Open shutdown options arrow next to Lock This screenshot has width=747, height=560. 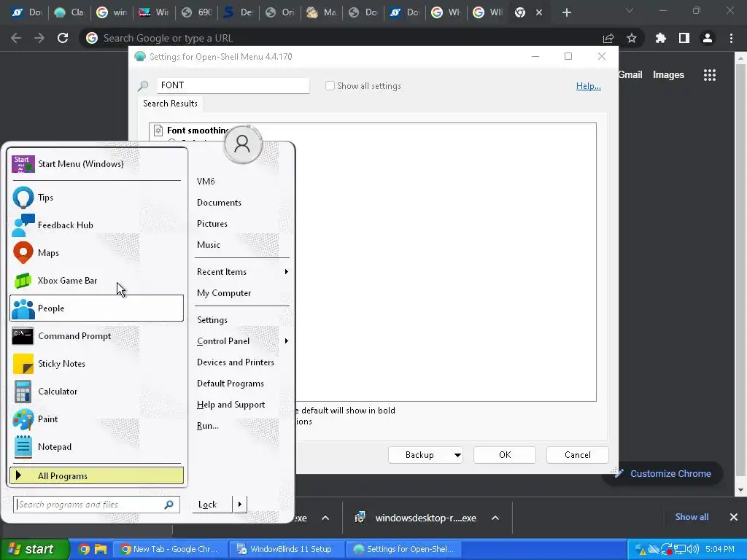click(239, 505)
